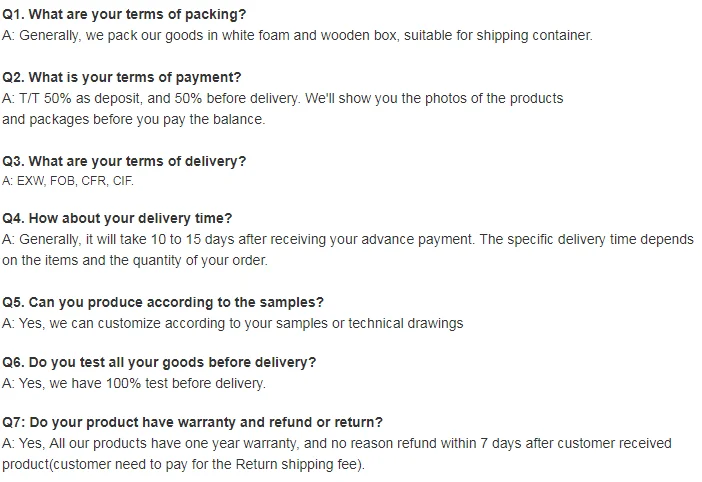Select the Q7 warranty and refund question
Image resolution: width=702 pixels, height=482 pixels.
192,422
